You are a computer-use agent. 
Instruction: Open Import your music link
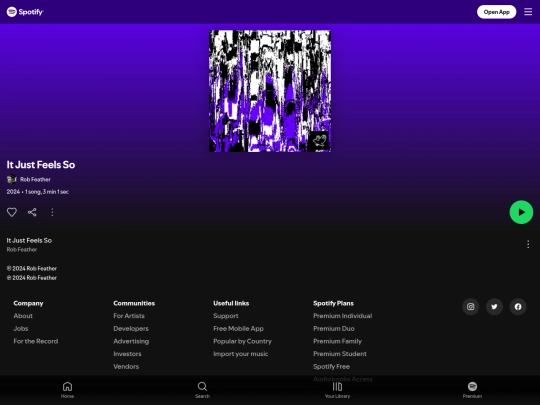pyautogui.click(x=240, y=354)
